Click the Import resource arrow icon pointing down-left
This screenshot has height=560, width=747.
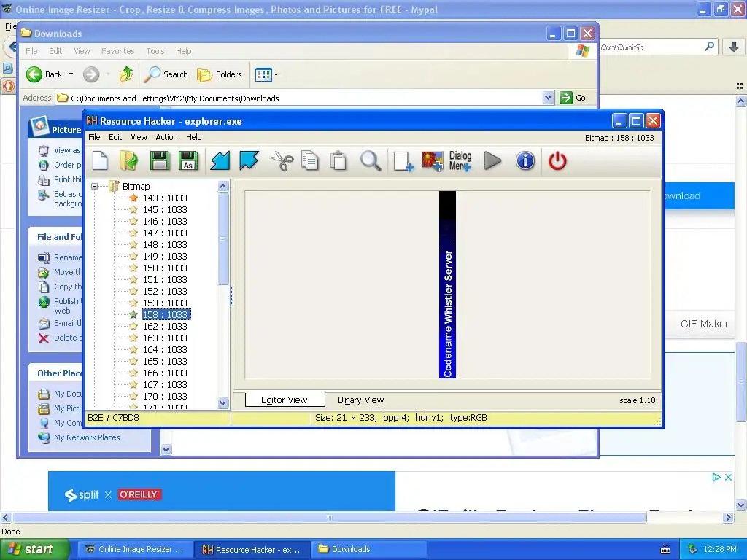pos(220,160)
